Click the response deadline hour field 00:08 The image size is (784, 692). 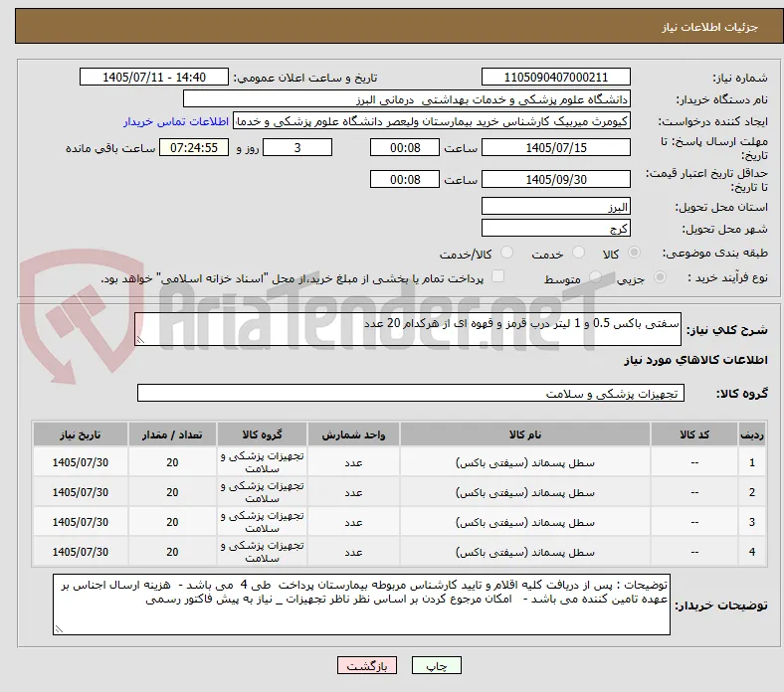405,147
